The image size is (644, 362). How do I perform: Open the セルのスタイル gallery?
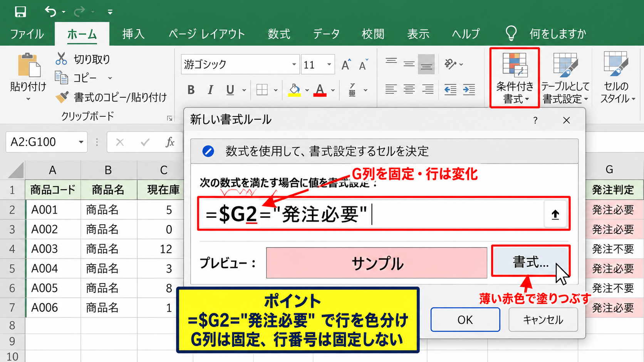click(x=617, y=78)
